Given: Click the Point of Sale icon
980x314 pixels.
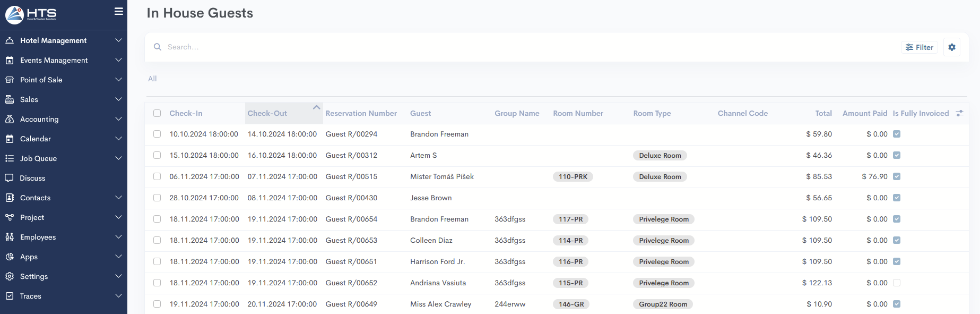Looking at the screenshot, I should [10, 80].
